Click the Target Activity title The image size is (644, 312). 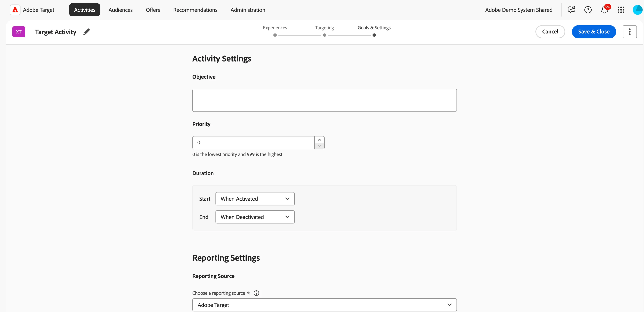(55, 32)
